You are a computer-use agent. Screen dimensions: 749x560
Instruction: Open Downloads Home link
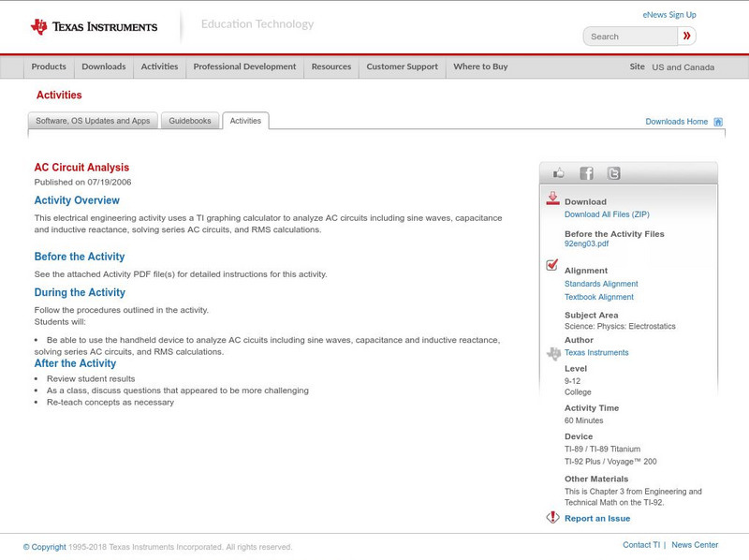pyautogui.click(x=676, y=122)
